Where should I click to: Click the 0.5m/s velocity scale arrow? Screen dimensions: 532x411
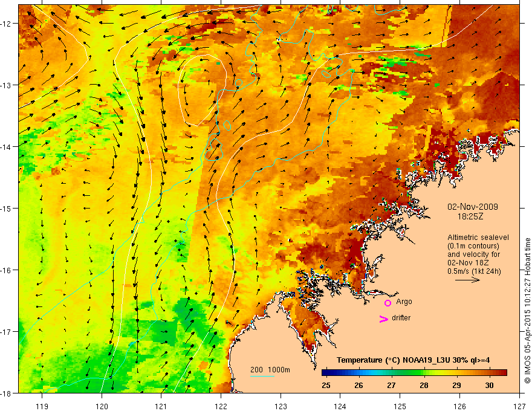pyautogui.click(x=467, y=280)
